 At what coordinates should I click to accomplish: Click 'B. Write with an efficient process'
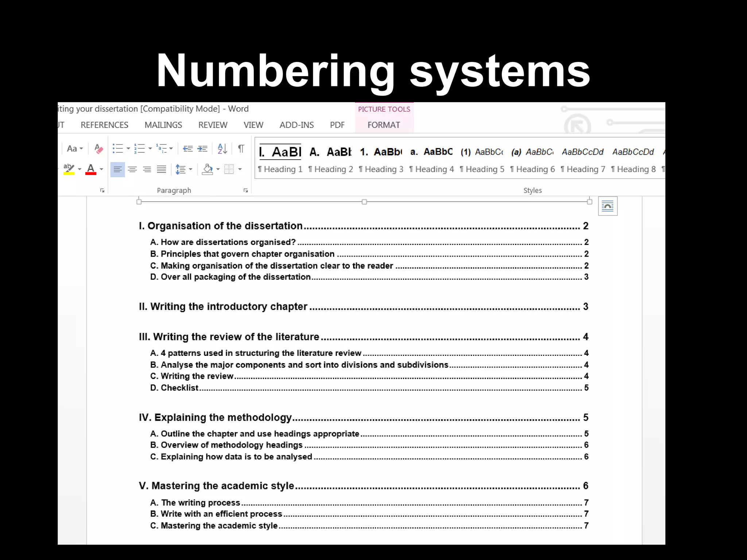(369, 514)
